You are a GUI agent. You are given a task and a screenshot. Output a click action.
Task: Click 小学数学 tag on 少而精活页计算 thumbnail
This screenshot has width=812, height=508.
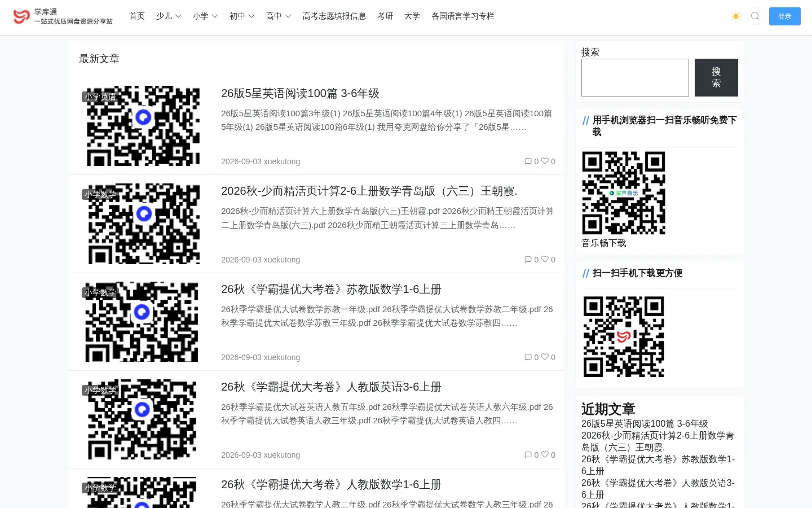tap(100, 194)
